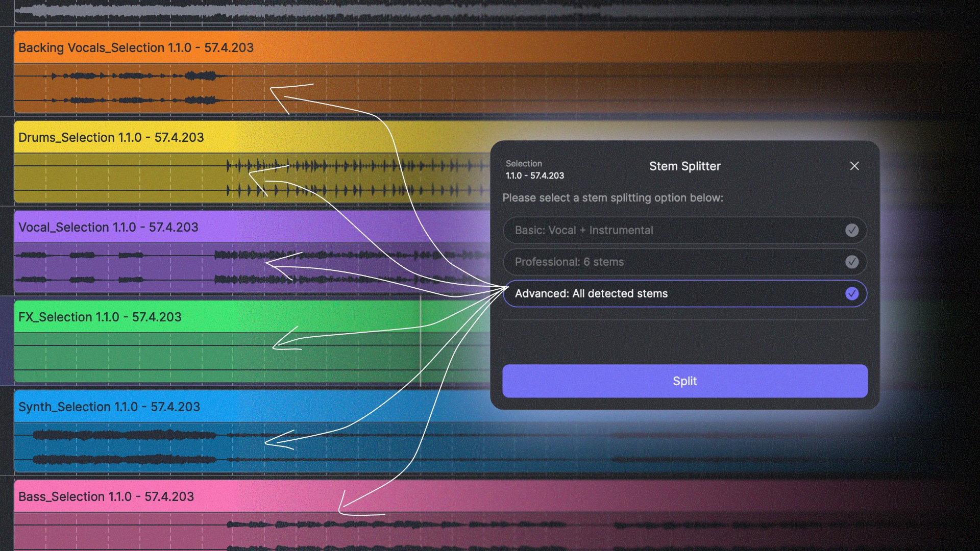This screenshot has width=980, height=551.
Task: Select the Bass_Selection clip header
Action: coord(106,496)
